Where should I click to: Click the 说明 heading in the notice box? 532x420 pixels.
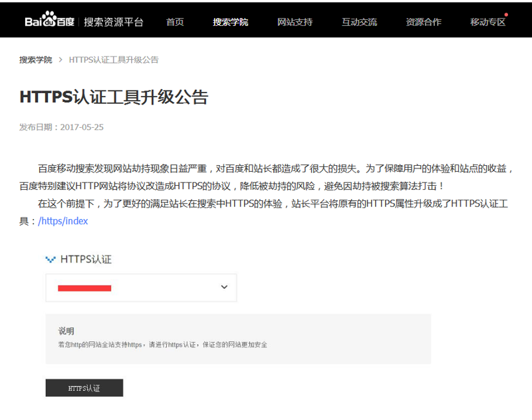pyautogui.click(x=66, y=331)
